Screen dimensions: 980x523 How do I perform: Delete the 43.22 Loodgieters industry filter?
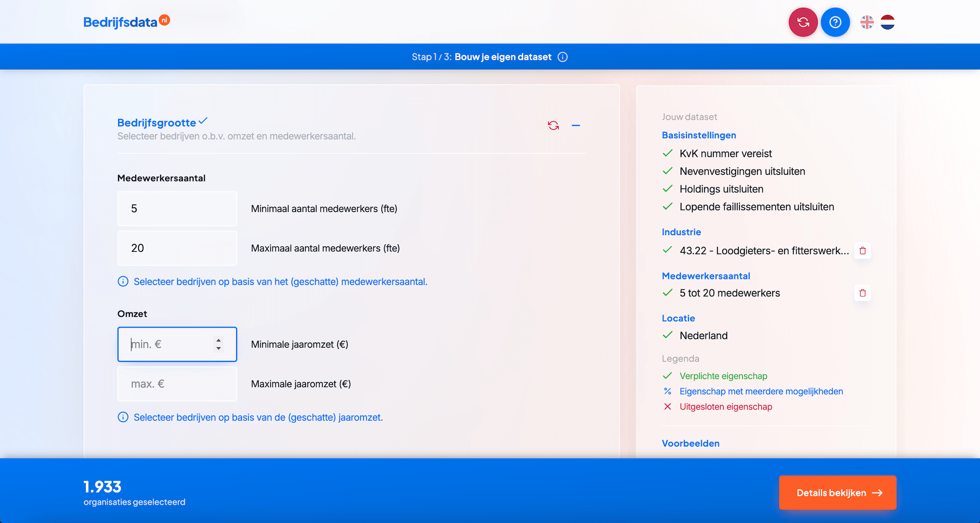(862, 251)
